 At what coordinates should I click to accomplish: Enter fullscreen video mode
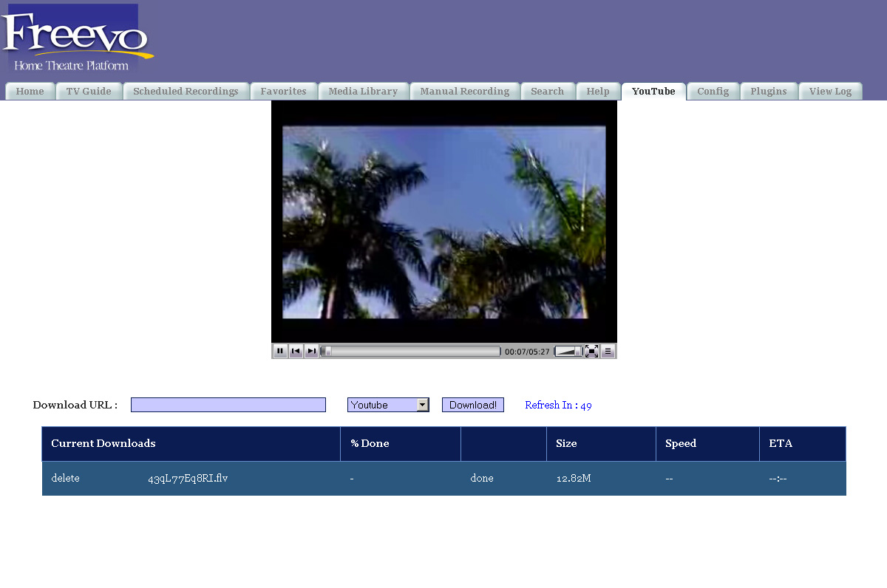click(x=591, y=352)
